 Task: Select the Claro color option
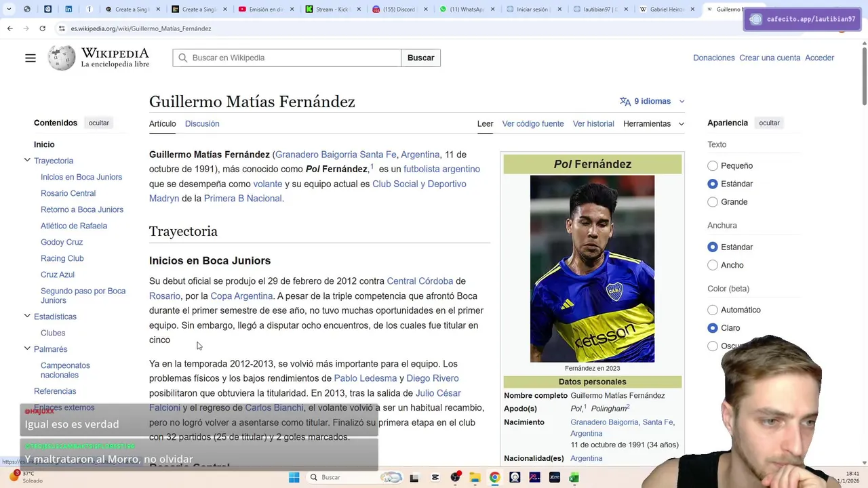coord(712,328)
